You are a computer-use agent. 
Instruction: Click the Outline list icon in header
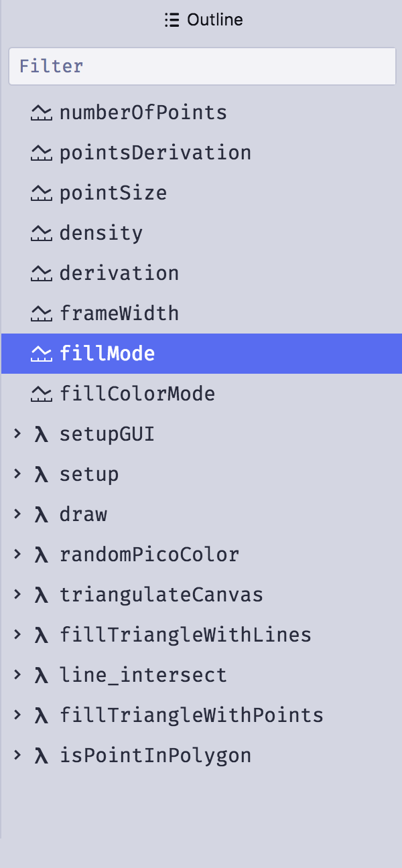(172, 20)
